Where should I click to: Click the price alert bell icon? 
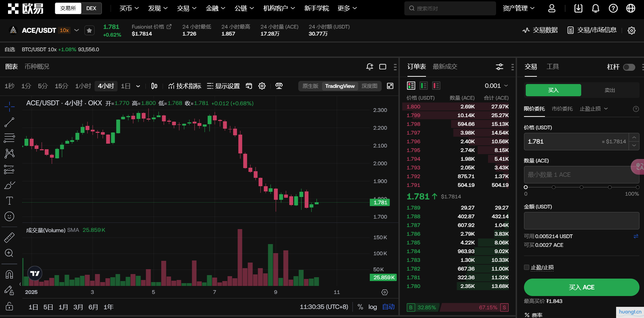point(369,67)
